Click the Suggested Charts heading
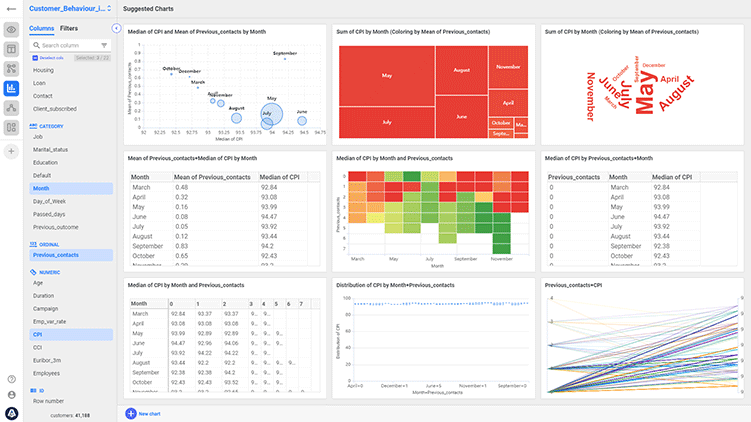 pyautogui.click(x=148, y=9)
